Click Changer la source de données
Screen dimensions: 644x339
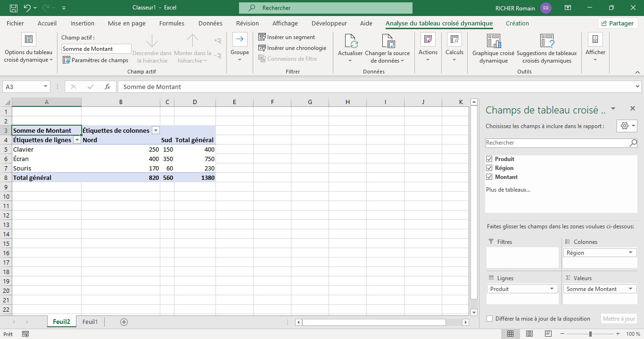point(388,49)
